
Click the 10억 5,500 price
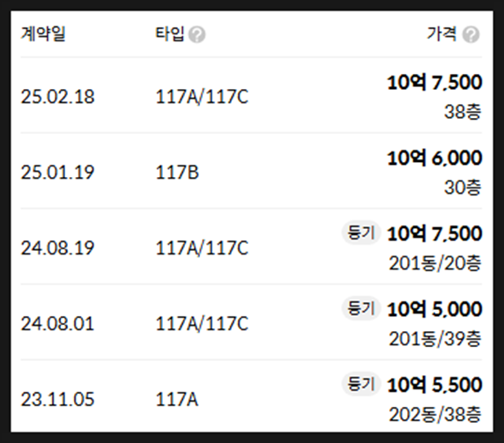pyautogui.click(x=434, y=385)
